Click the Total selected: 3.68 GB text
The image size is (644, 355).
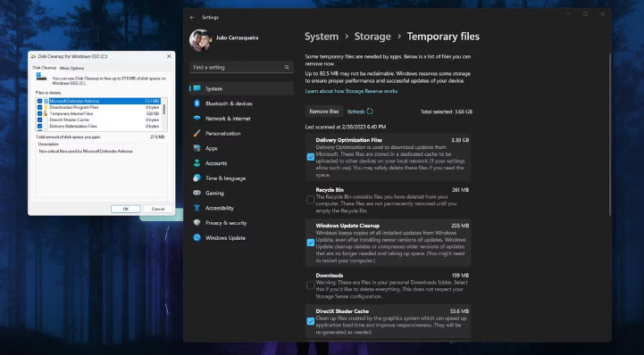click(446, 111)
